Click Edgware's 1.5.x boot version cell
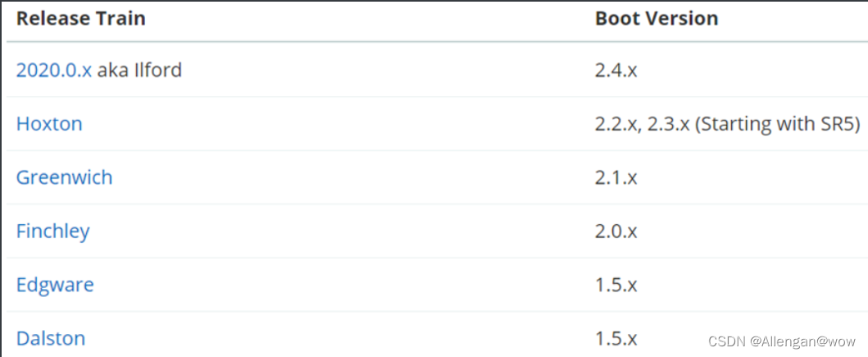Viewport: 868px width, 357px height. 616,286
